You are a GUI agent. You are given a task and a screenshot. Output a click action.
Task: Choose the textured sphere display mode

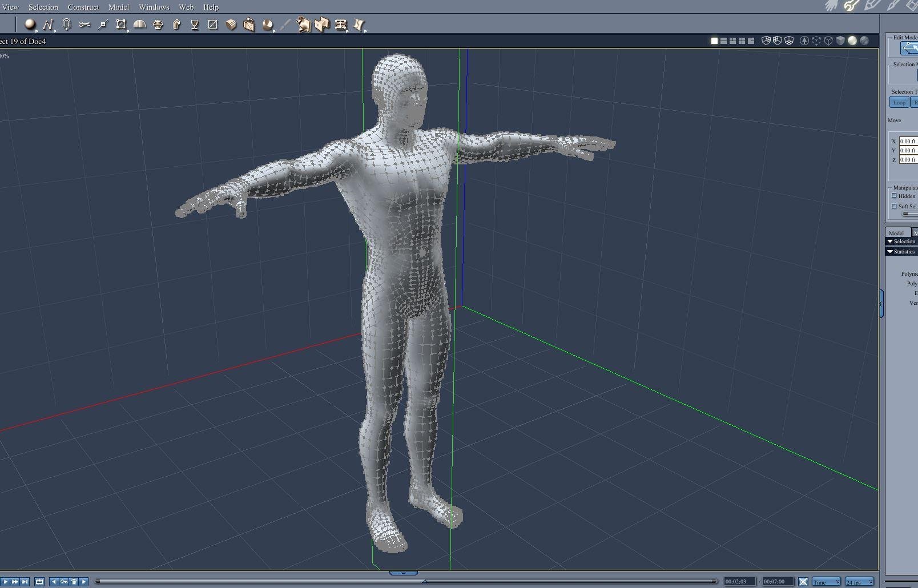pyautogui.click(x=864, y=41)
